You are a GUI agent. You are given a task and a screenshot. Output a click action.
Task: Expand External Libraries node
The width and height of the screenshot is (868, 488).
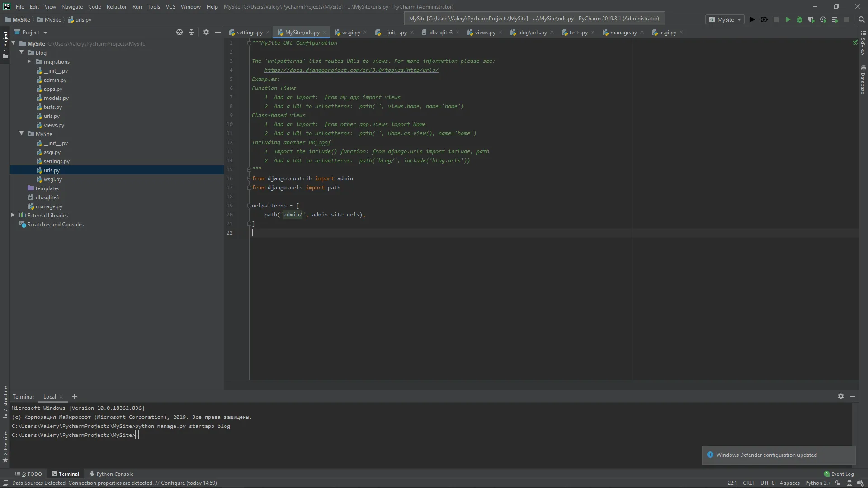pyautogui.click(x=13, y=215)
